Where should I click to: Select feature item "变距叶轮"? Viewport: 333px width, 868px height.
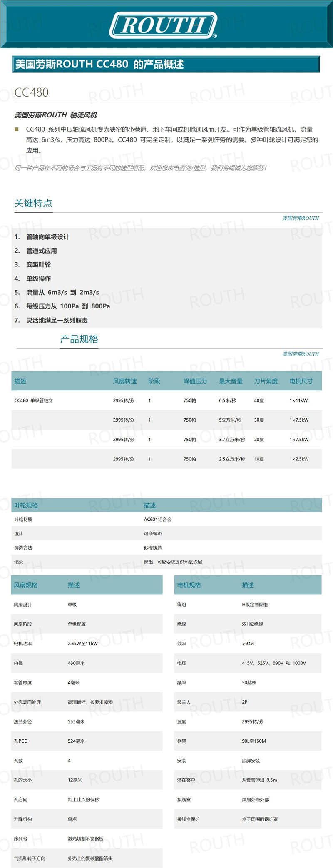38,264
